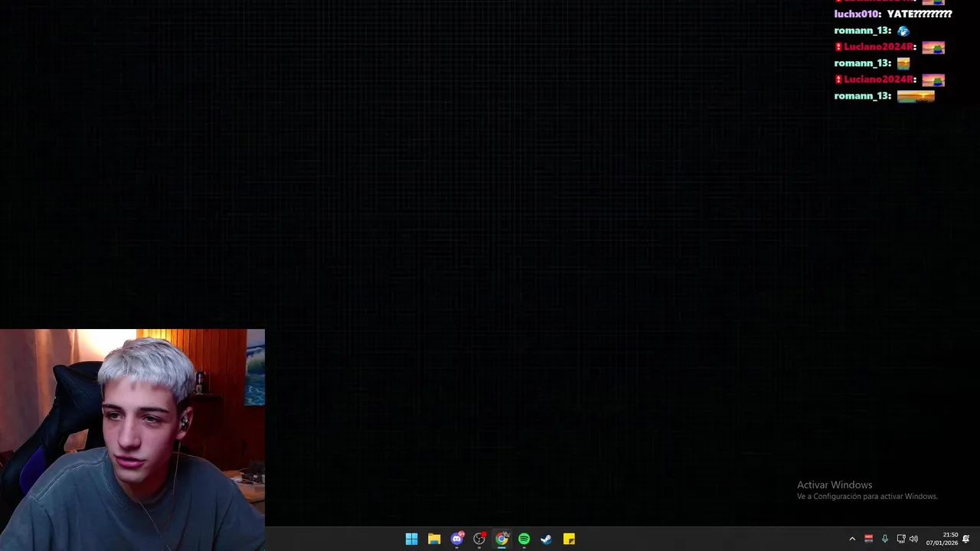This screenshot has height=551, width=980.
Task: Click the webcam overlay of the streamer
Action: 132,440
